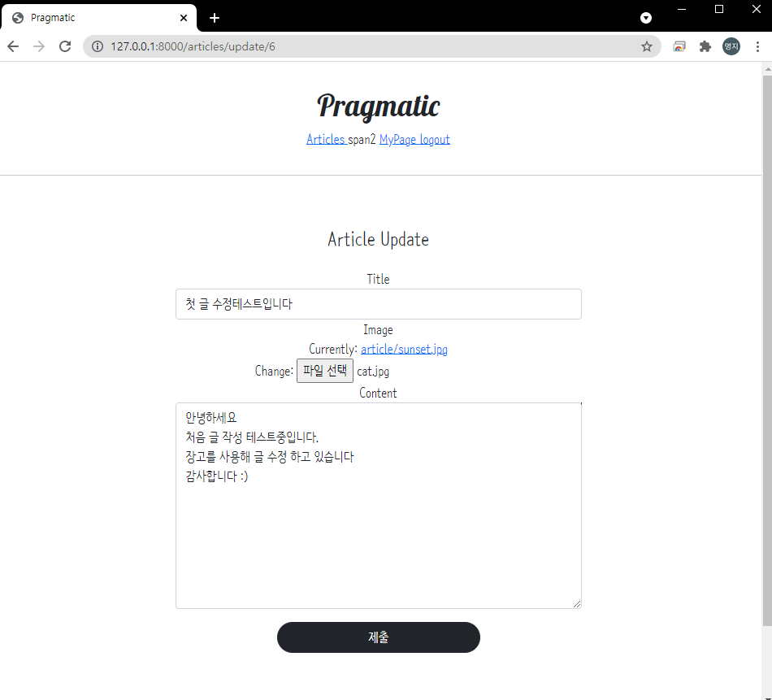Reload the page with the refresh icon

[x=65, y=46]
